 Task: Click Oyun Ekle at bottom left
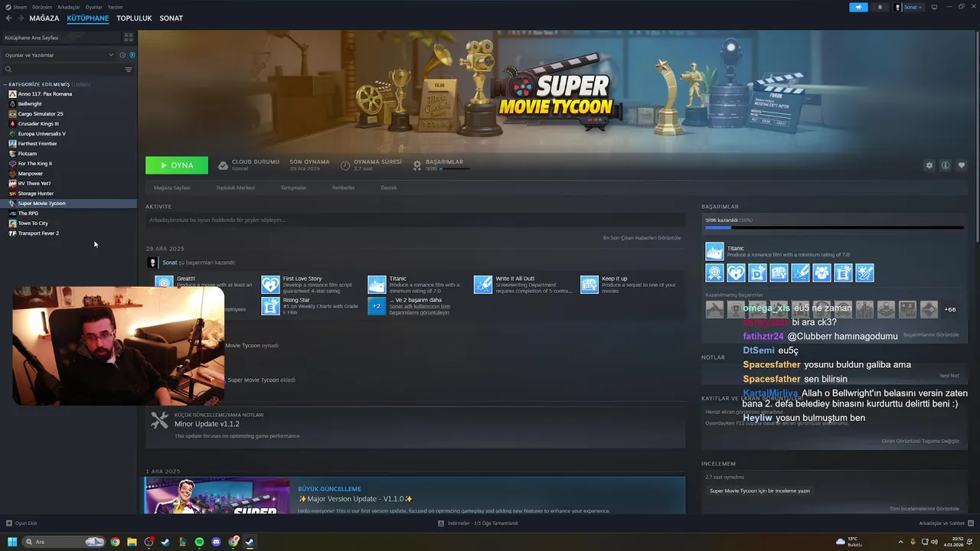click(21, 523)
